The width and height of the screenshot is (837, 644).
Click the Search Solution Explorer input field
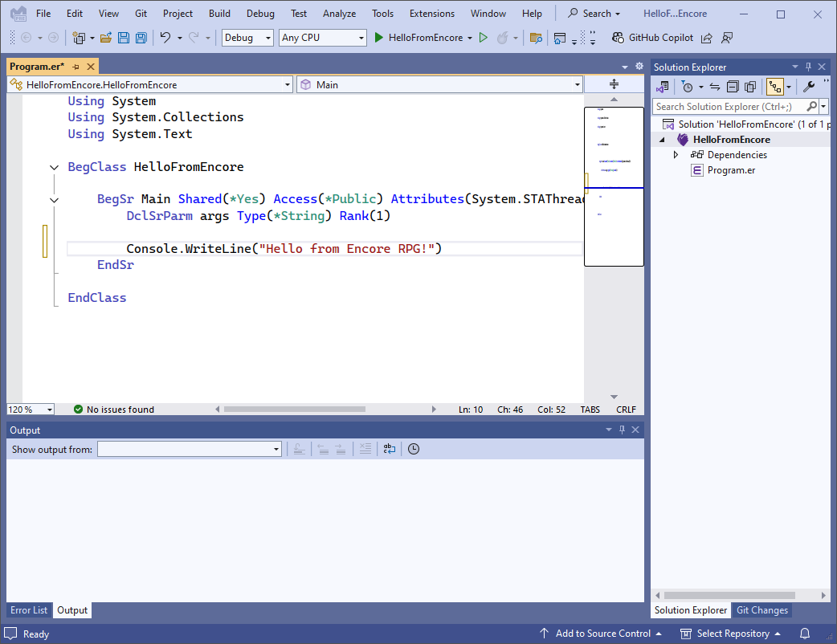coord(729,107)
